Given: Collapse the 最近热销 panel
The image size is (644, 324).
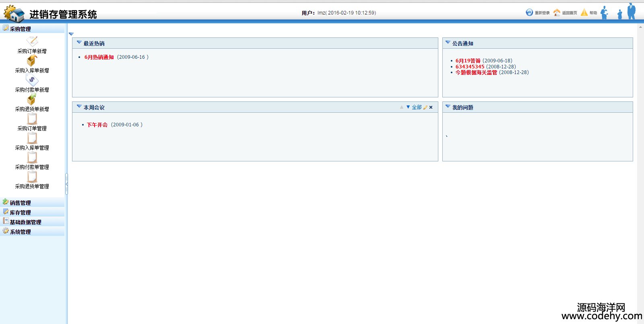Looking at the screenshot, I should click(79, 43).
